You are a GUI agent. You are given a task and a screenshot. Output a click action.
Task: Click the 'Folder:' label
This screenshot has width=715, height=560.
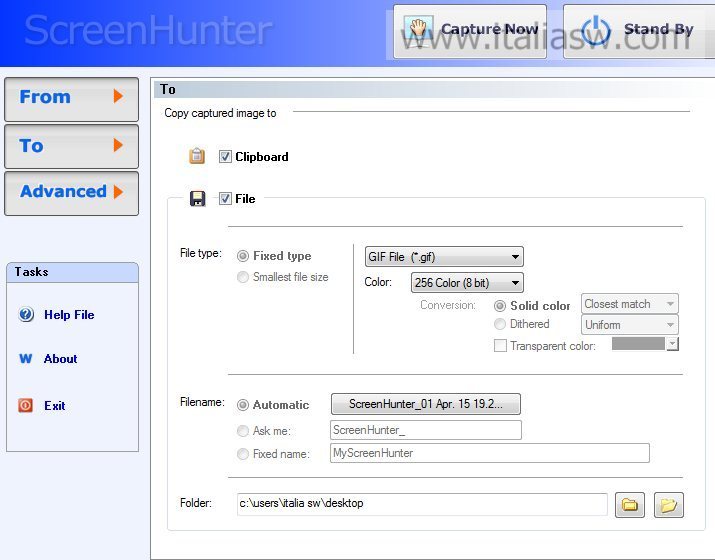click(x=196, y=503)
